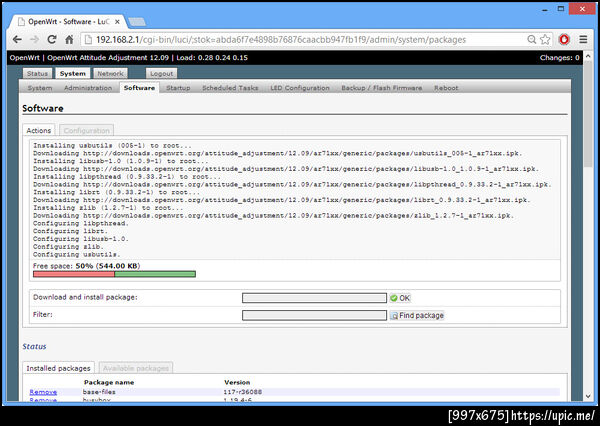
Task: Open the System submenu item
Action: [x=40, y=88]
